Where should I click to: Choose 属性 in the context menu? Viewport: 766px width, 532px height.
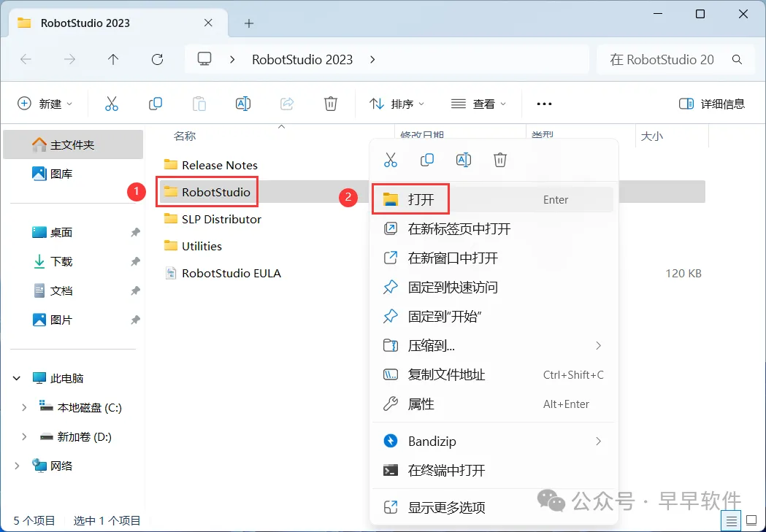[492, 404]
